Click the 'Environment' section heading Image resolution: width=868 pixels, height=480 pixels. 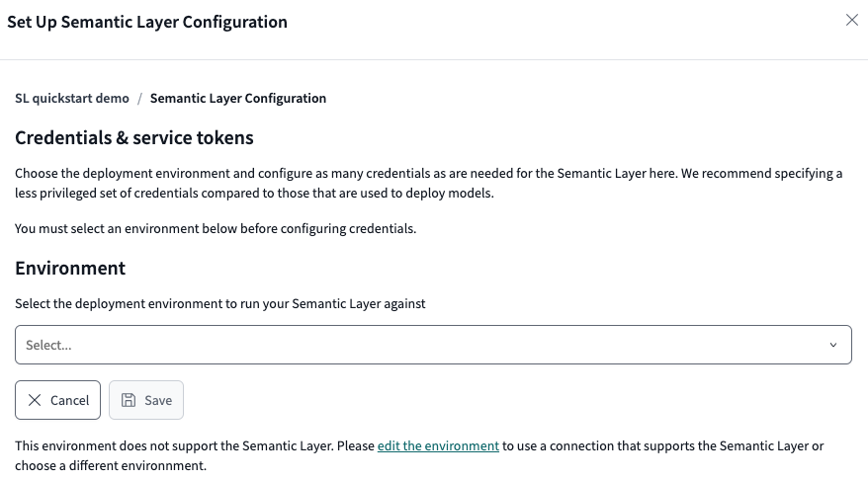pos(70,269)
